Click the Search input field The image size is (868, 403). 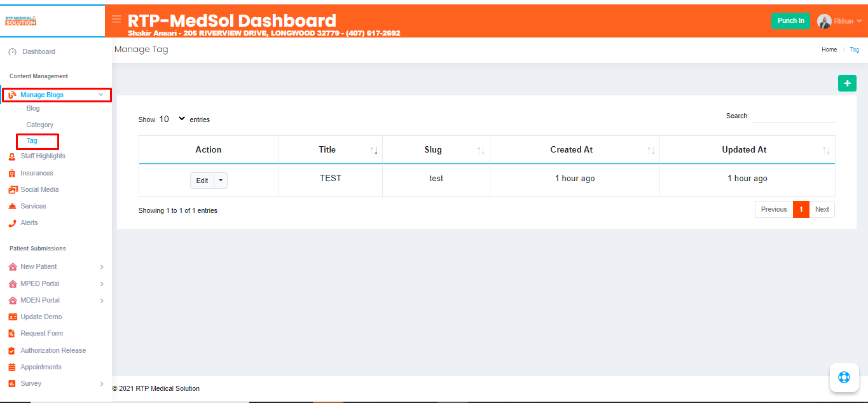coord(794,116)
